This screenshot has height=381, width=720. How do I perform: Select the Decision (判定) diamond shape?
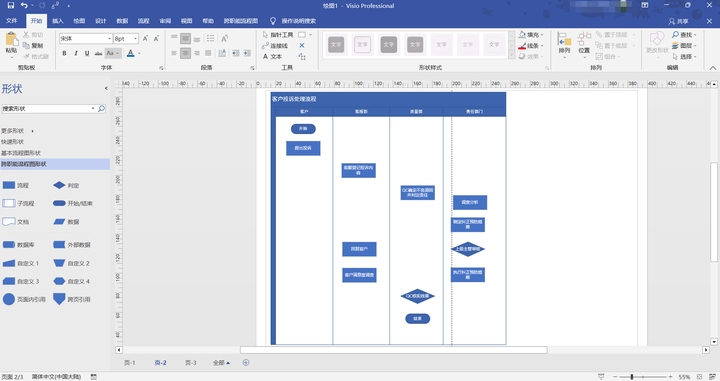coord(66,185)
